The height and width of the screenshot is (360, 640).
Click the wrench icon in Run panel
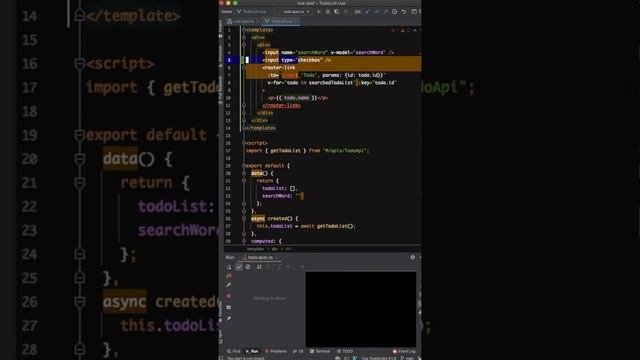click(229, 285)
